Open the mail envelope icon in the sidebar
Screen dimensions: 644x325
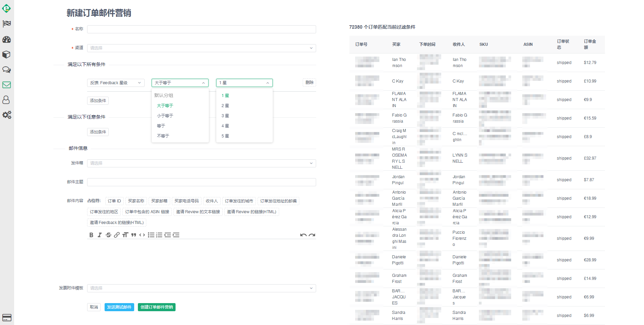pos(7,85)
